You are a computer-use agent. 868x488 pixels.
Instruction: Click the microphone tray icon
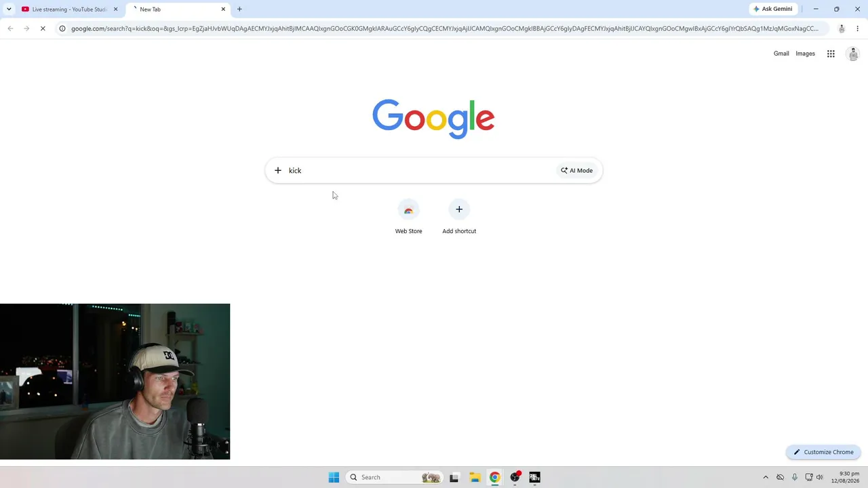pos(795,477)
